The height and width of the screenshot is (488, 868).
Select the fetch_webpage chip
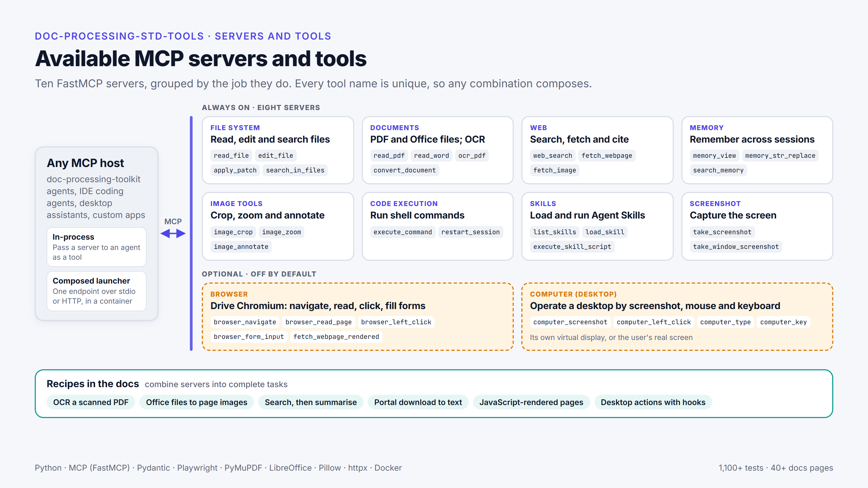(x=607, y=156)
